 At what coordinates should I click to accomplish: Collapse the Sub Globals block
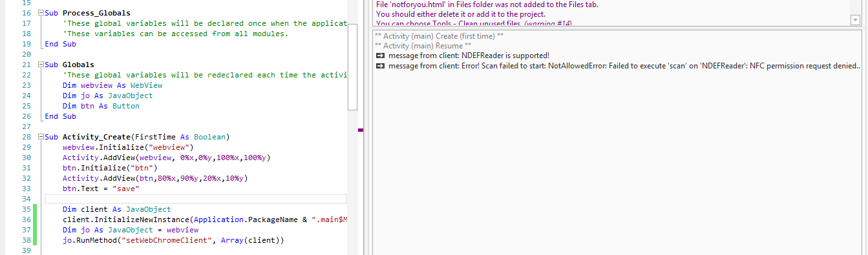tap(41, 65)
